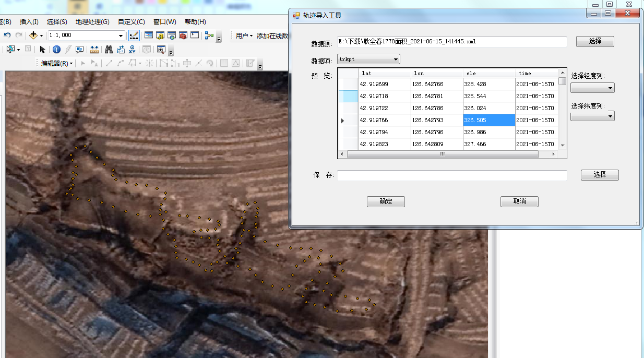Select the black arrow Select Elements tool
This screenshot has height=358, width=644.
(43, 50)
